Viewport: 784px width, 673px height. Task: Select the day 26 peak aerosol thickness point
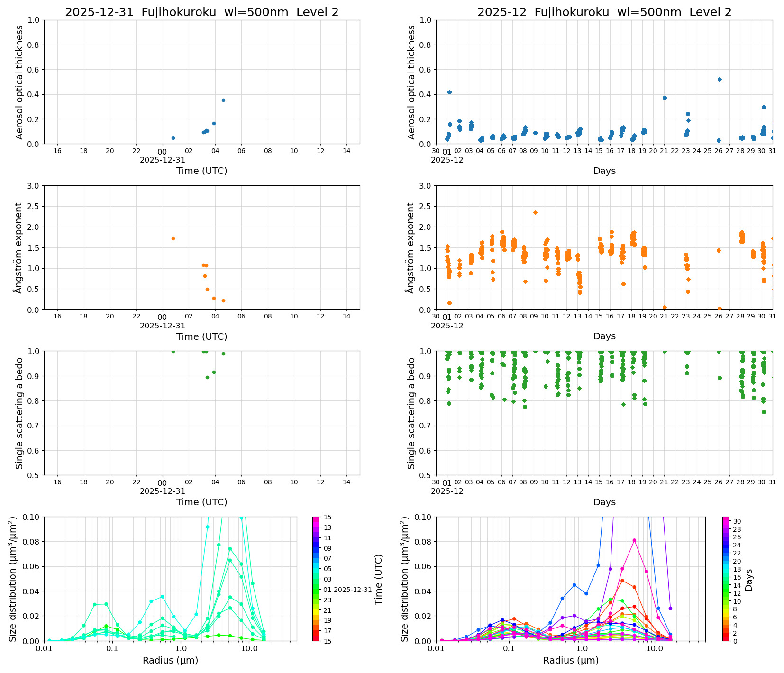click(720, 79)
